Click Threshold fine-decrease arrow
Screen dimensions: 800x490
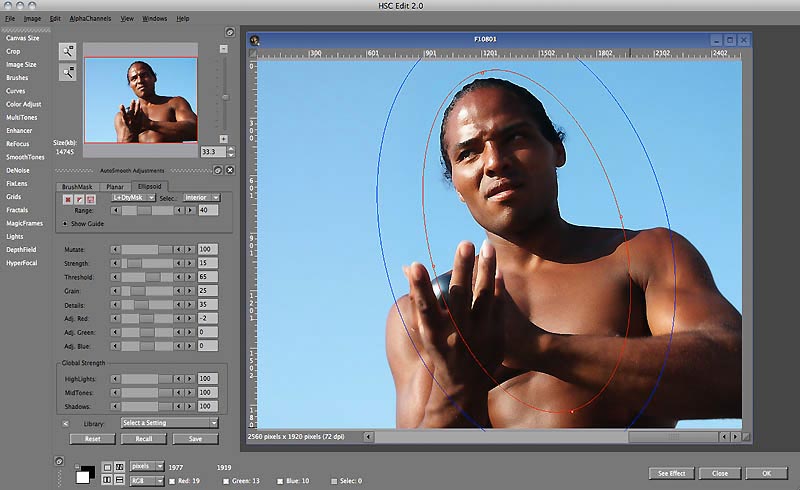[178, 277]
